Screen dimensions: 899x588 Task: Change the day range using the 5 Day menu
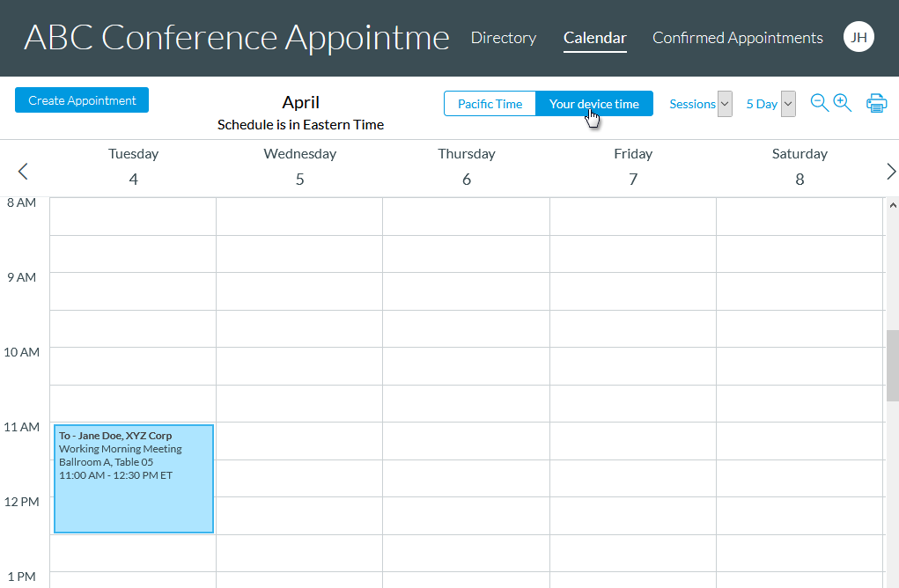(x=787, y=103)
